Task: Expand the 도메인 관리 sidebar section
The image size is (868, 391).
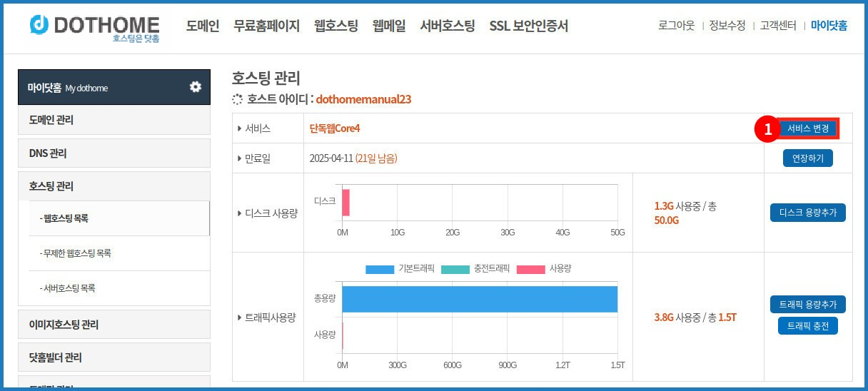Action: click(114, 120)
